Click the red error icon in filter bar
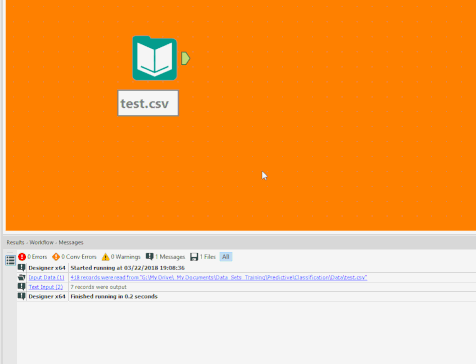Viewport: 476px width, 364px height. point(22,257)
